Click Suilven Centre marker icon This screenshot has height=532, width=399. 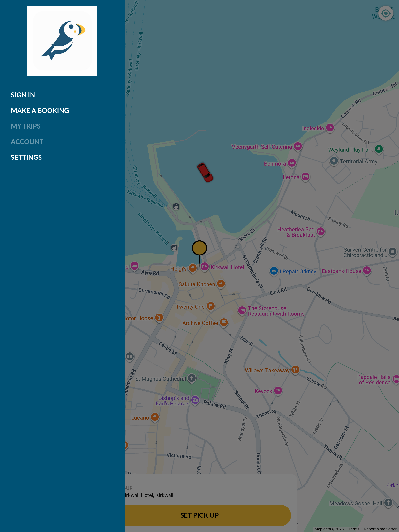[x=393, y=252]
